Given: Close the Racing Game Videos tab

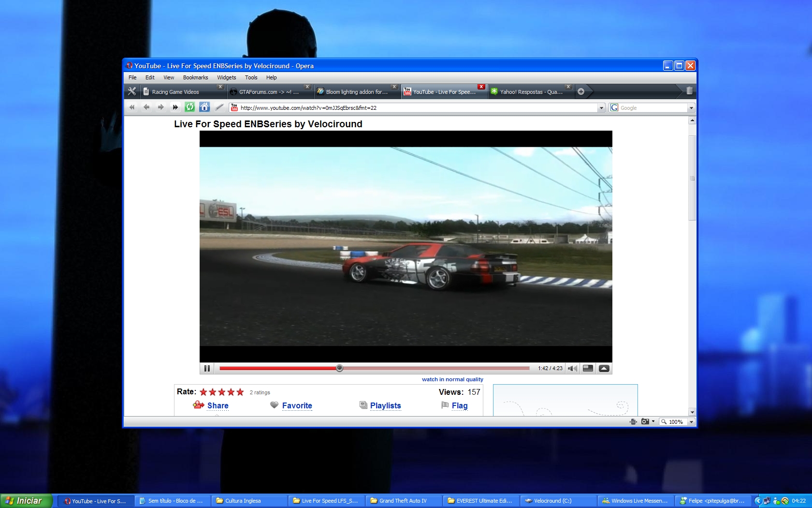Looking at the screenshot, I should tap(220, 87).
